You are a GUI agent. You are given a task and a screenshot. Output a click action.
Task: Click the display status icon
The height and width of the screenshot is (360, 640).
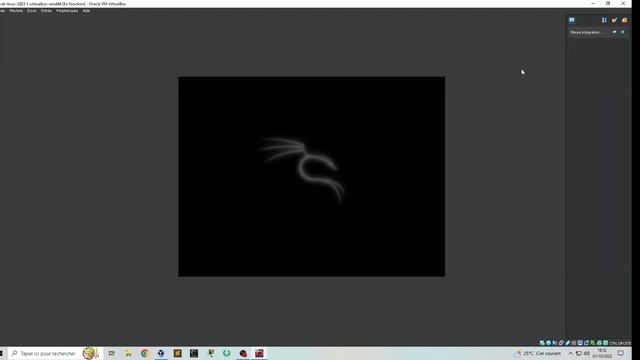tap(580, 343)
